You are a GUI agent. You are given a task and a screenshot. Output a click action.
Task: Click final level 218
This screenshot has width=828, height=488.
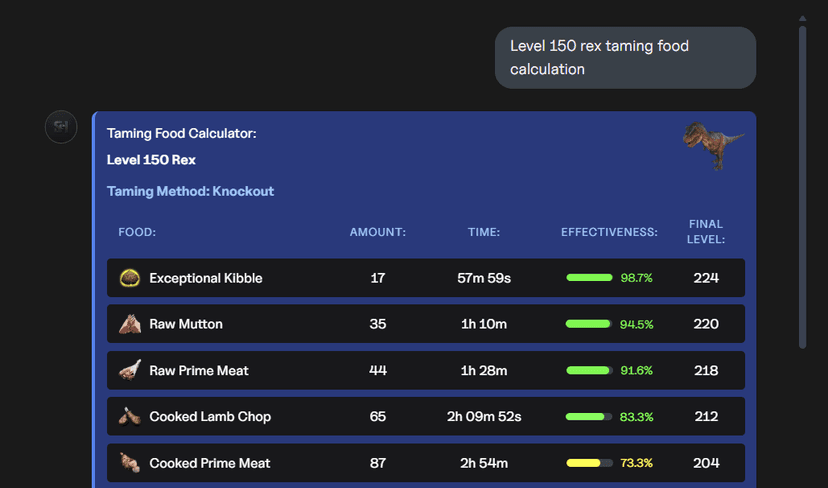point(706,371)
